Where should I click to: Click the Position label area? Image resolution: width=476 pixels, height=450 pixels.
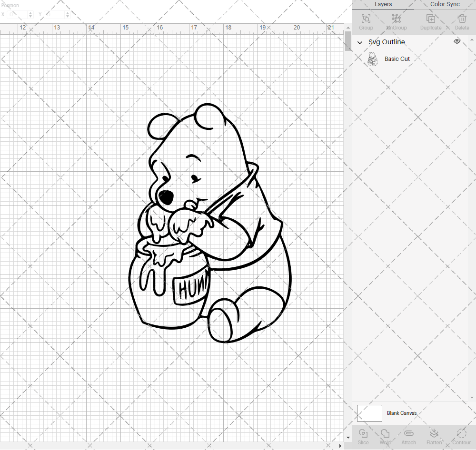[10, 5]
